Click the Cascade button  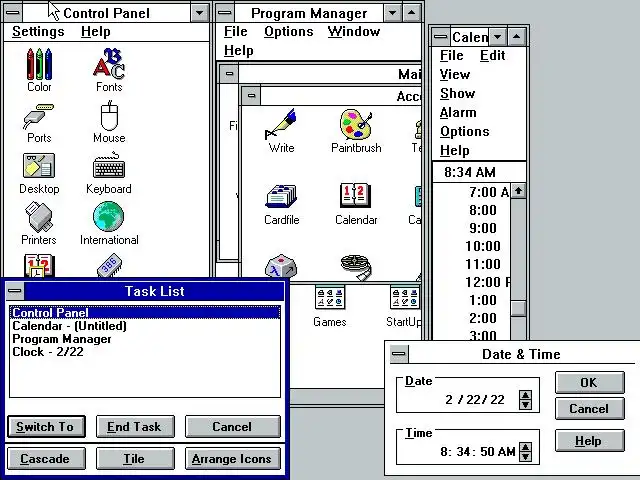(46, 458)
